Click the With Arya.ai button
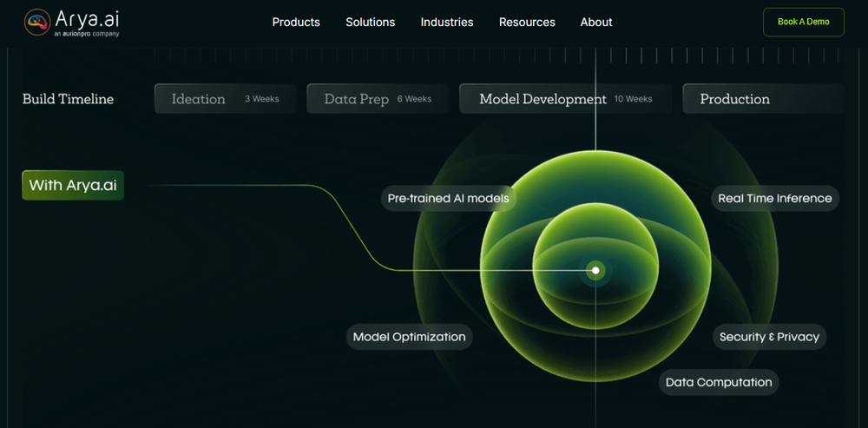Image resolution: width=868 pixels, height=428 pixels. coord(73,185)
